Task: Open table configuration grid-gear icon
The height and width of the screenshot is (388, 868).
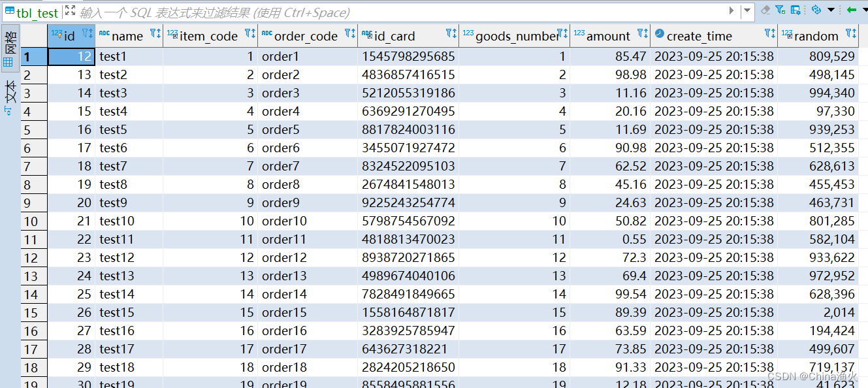Action: pos(796,10)
